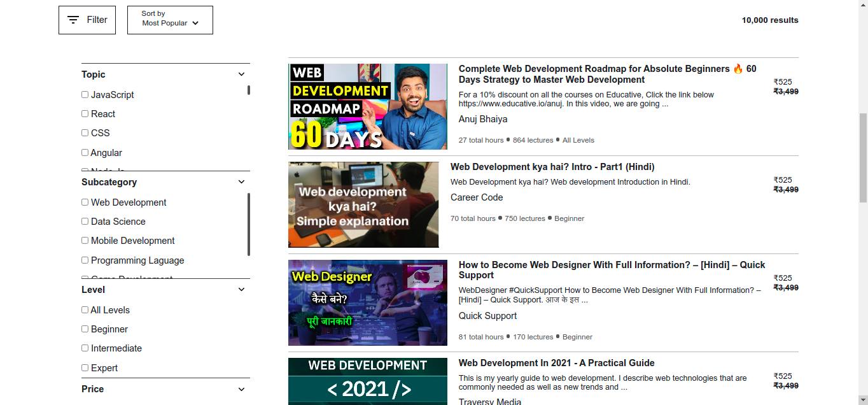This screenshot has height=405, width=868.
Task: Check the Angular topic checkbox
Action: 85,152
